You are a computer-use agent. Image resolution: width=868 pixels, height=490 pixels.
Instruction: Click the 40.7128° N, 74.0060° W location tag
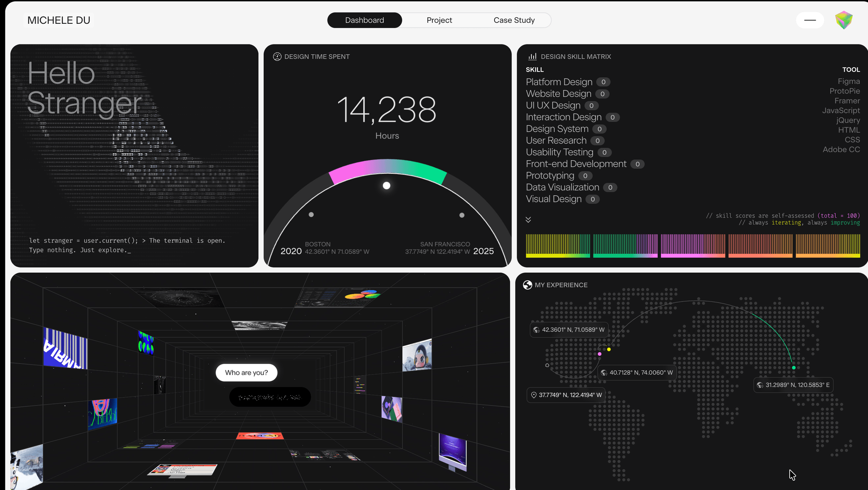click(637, 373)
